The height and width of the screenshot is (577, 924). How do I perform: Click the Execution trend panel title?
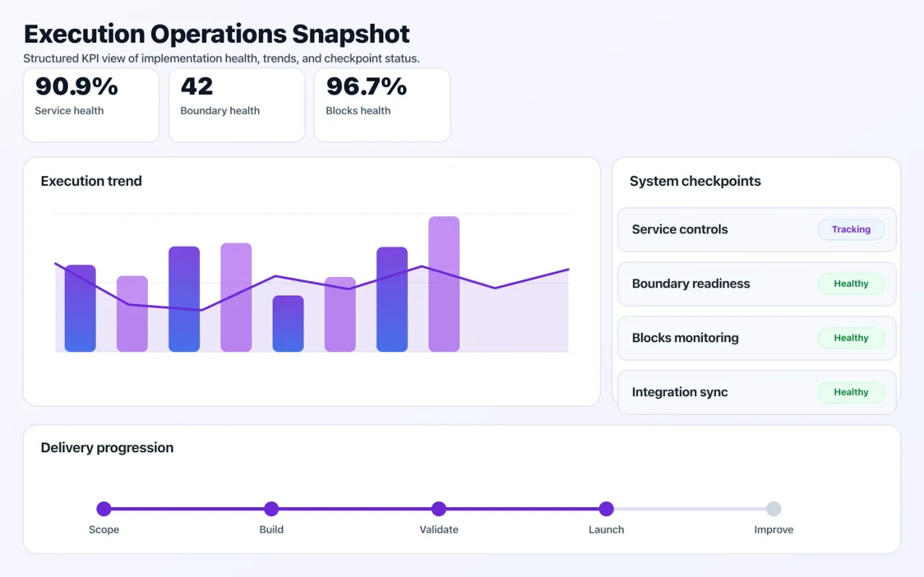coord(91,181)
